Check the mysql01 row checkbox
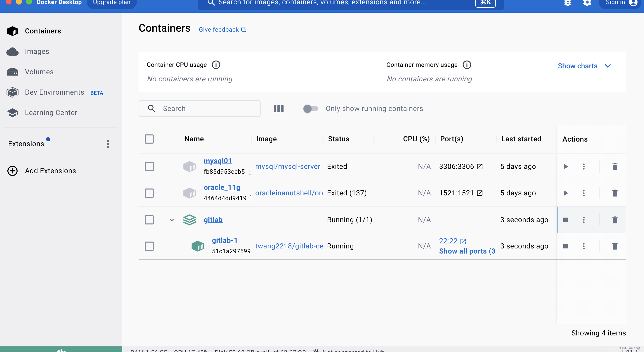The image size is (644, 352). click(149, 167)
